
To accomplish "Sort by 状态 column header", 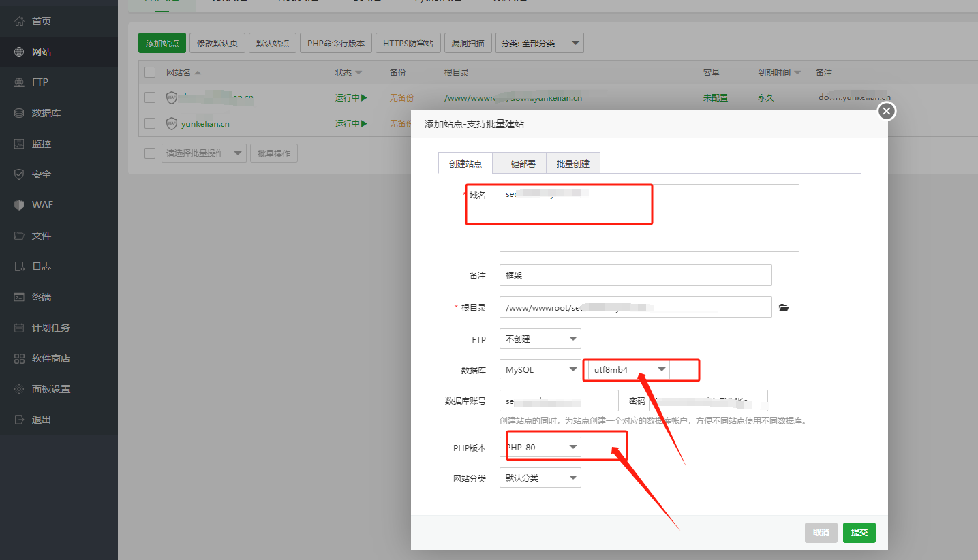I will tap(348, 73).
